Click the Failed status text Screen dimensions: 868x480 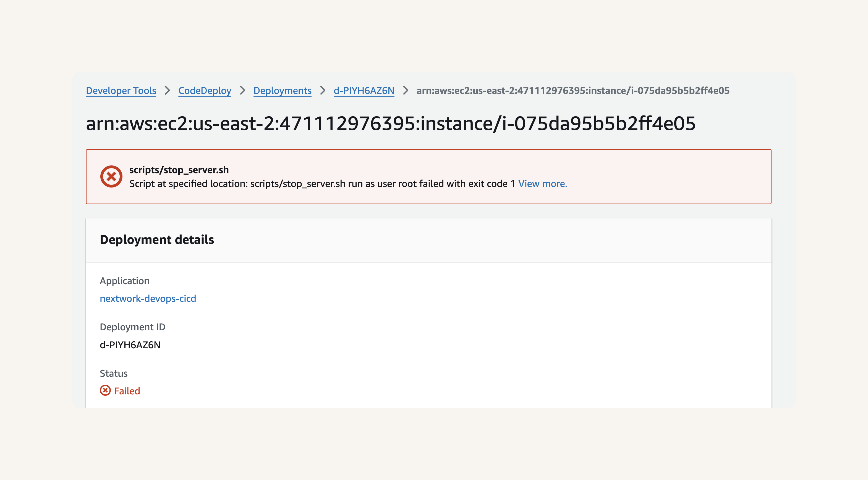coord(127,391)
